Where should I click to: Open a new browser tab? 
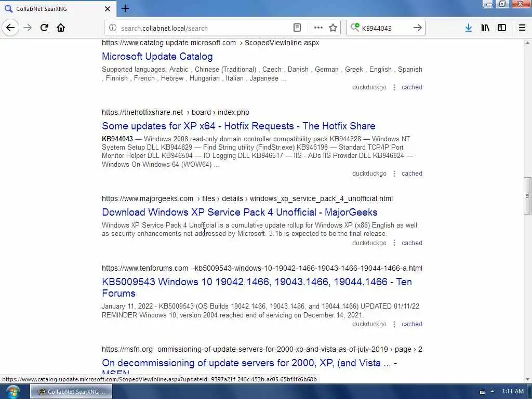tap(125, 8)
